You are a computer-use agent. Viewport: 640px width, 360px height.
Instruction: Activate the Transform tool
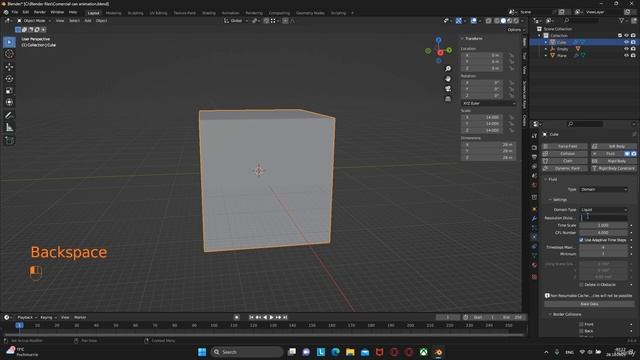click(x=9, y=102)
